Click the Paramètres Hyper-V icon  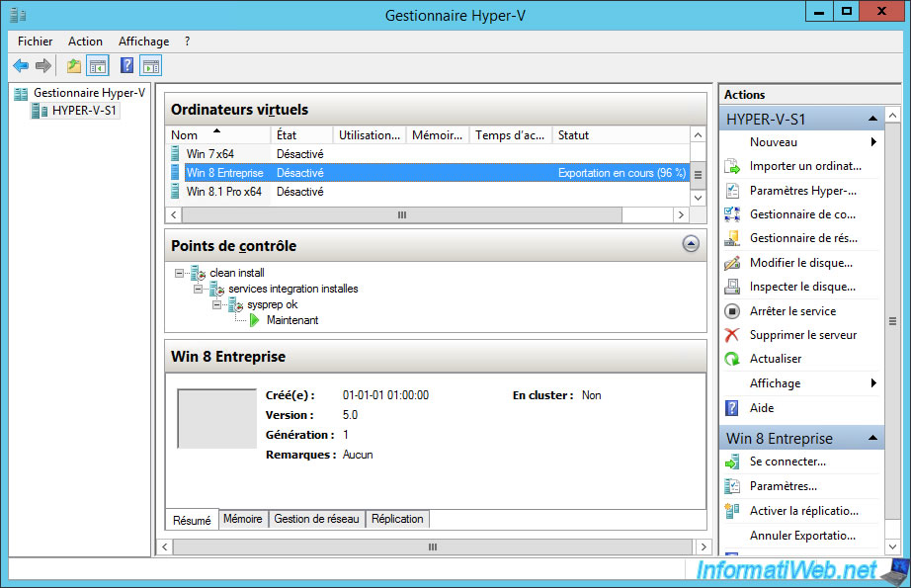[732, 191]
